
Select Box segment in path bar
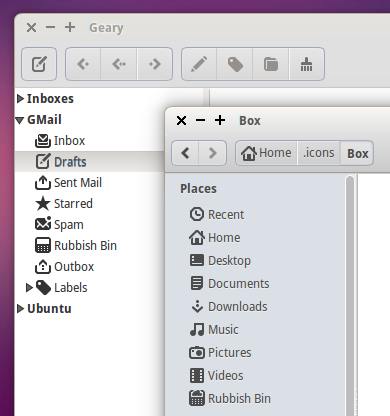click(x=357, y=153)
